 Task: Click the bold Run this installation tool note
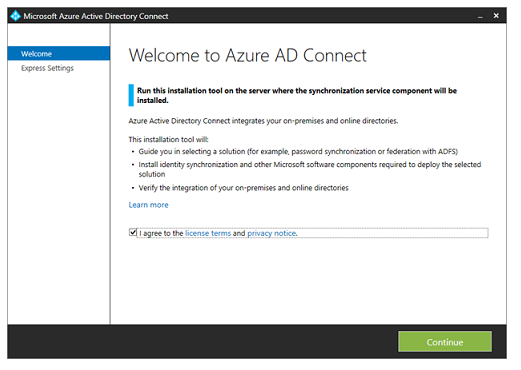(297, 95)
